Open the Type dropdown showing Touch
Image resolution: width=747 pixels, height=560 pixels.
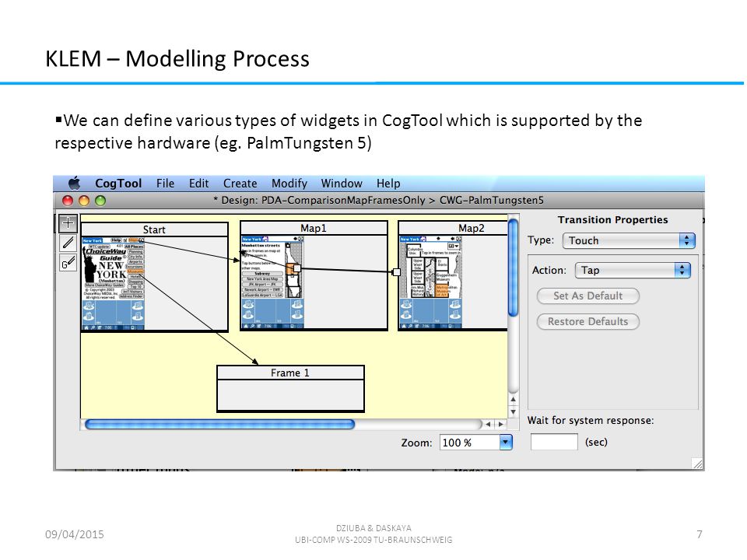coord(629,240)
